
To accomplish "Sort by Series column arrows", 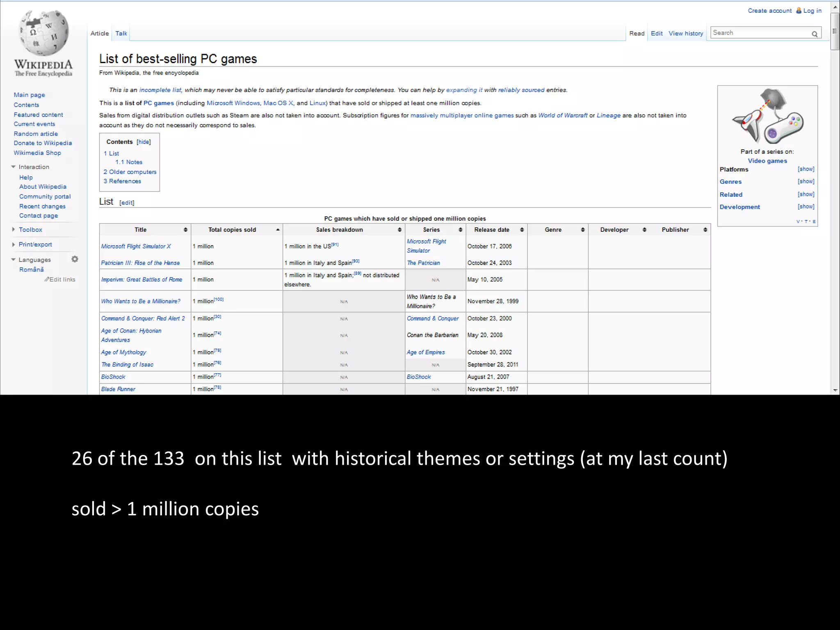I will pos(460,230).
